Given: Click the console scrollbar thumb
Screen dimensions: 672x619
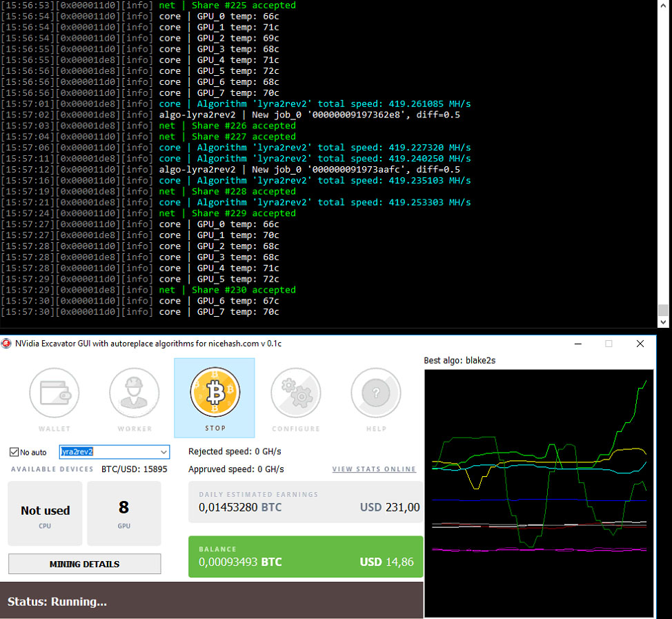Looking at the screenshot, I should [663, 310].
